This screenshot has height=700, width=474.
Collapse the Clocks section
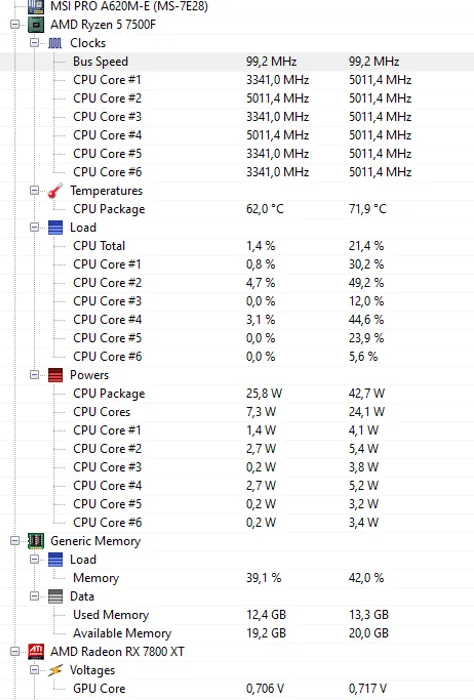point(34,43)
